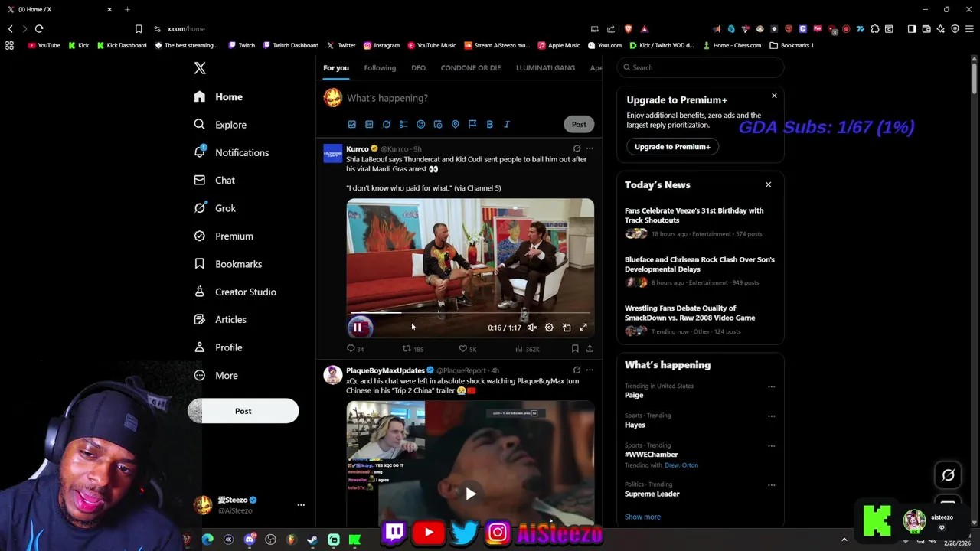Switch to the Following tab
Screen dimensions: 980x551
pos(380,68)
